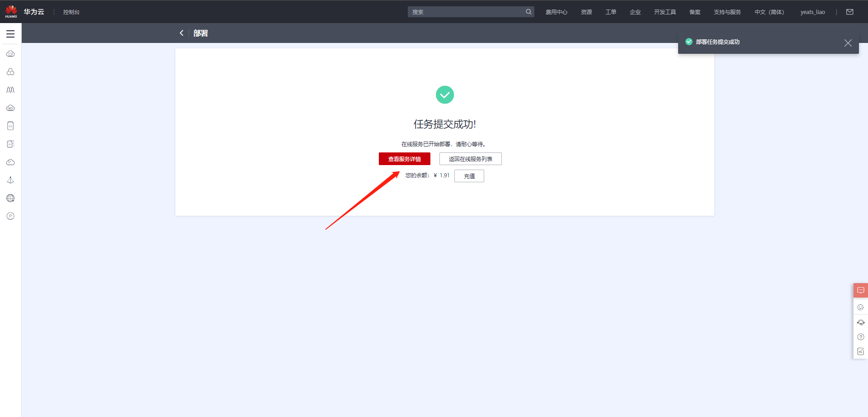This screenshot has width=868, height=417.
Task: Open the 企业 menu
Action: point(635,12)
